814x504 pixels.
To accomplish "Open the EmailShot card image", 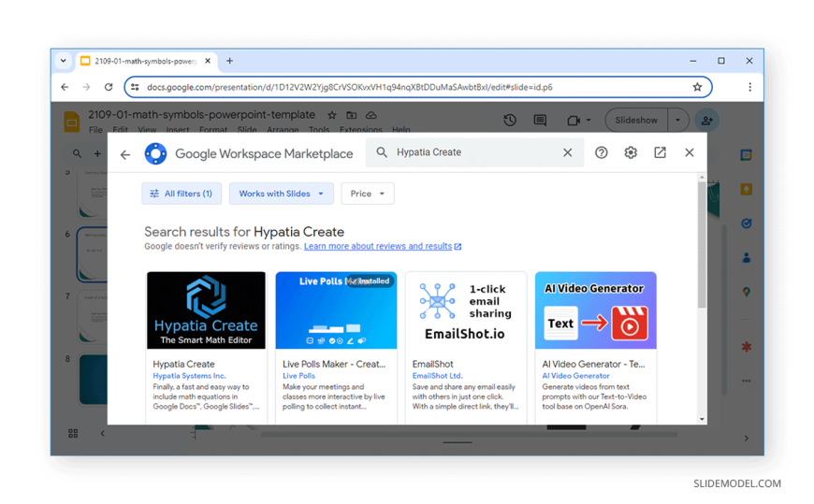I will coord(466,310).
